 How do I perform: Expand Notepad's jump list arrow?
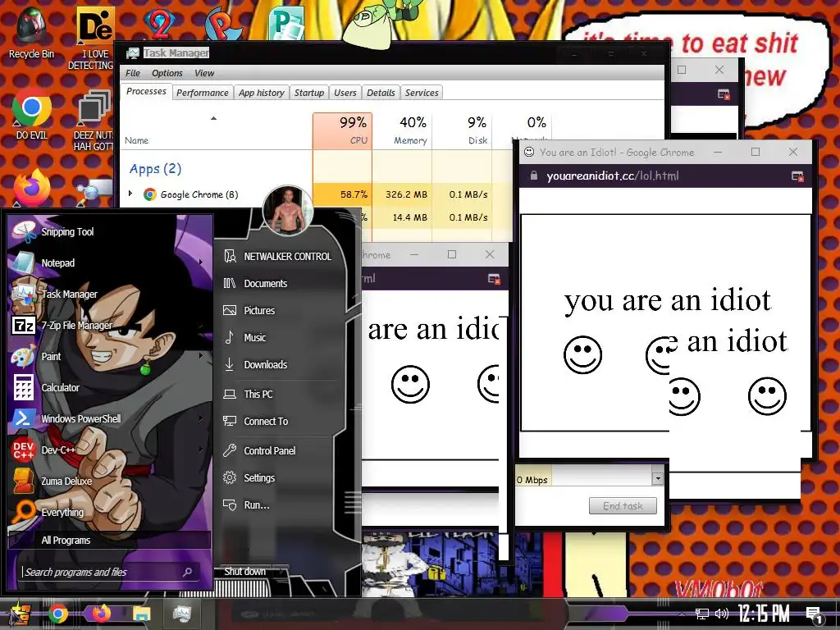[x=201, y=262]
